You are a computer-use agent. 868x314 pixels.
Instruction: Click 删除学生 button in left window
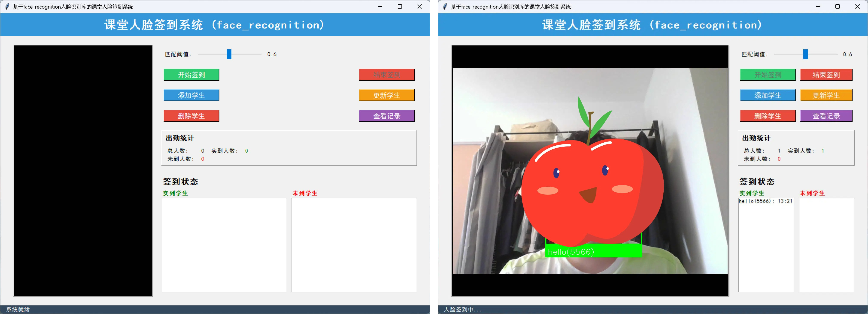(191, 116)
